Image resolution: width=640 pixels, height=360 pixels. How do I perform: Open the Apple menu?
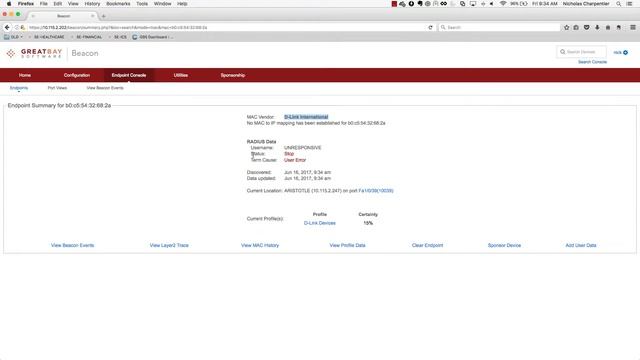pos(9,4)
